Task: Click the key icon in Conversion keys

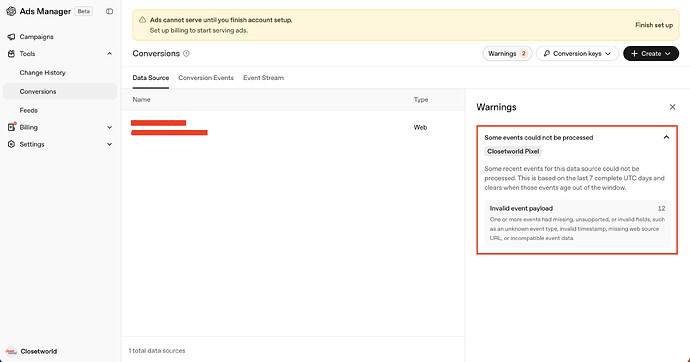Action: [x=547, y=54]
